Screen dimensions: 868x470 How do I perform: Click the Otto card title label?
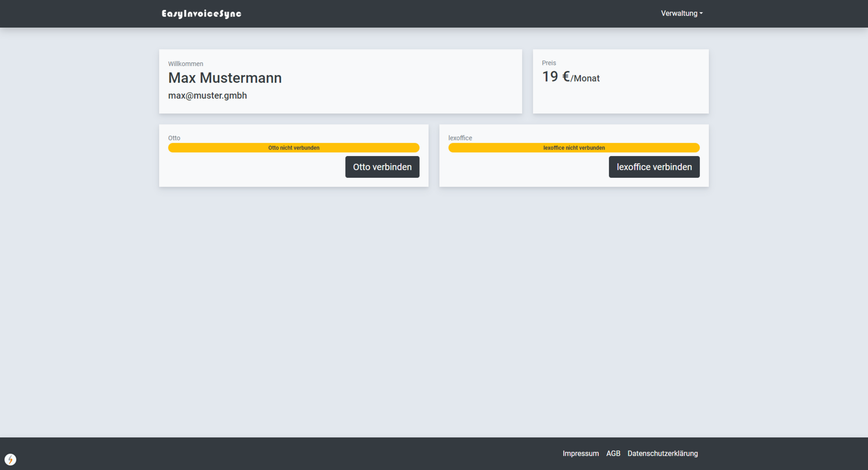tap(174, 138)
